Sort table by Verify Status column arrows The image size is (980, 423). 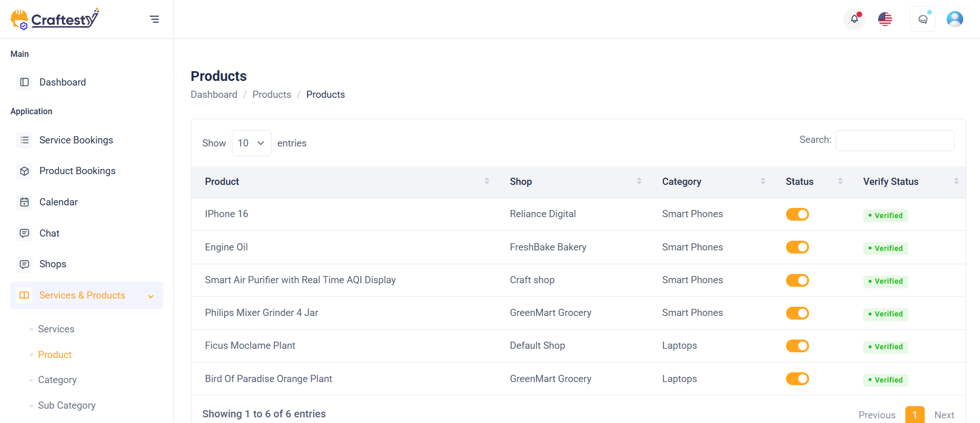956,181
